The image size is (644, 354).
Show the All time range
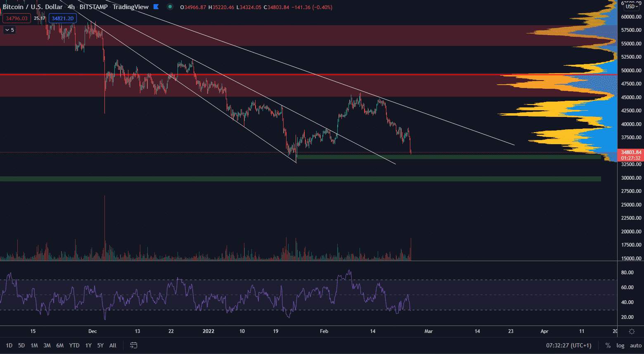(113, 345)
